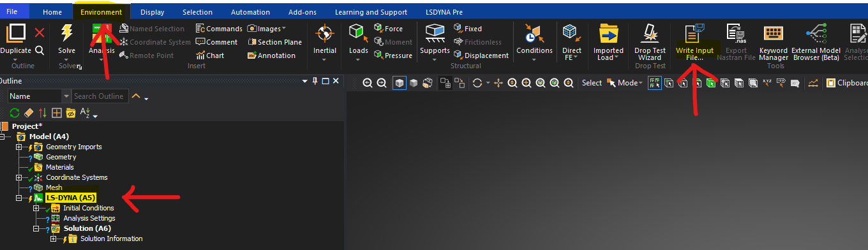Click the red-green sort arrows icon in the Outline
Image resolution: width=868 pixels, height=250 pixels.
coord(42,113)
